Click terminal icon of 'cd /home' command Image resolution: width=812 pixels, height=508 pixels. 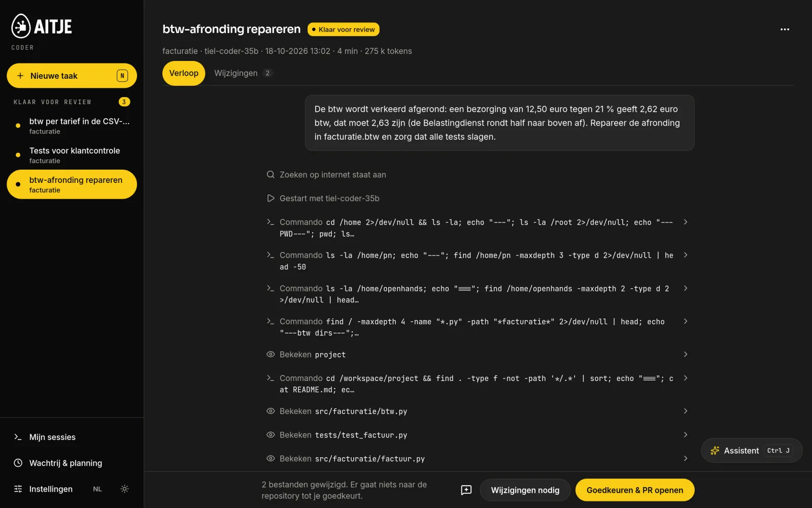[x=270, y=222]
